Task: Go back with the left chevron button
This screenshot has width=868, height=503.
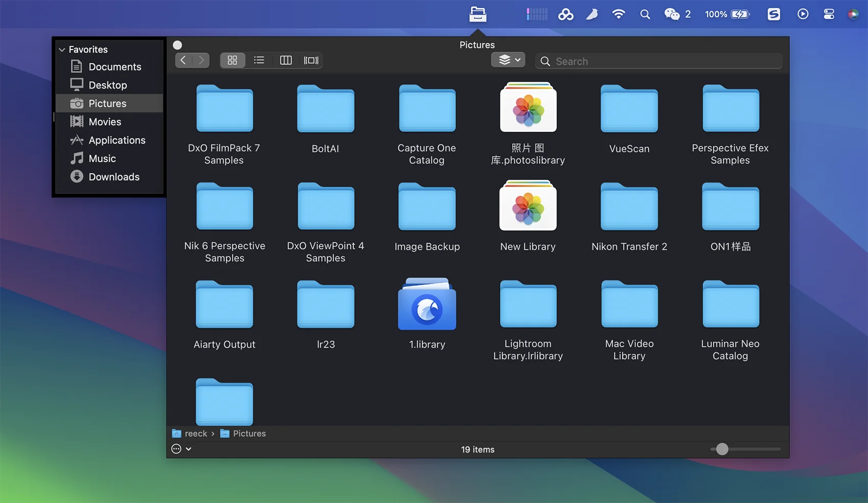Action: [183, 60]
